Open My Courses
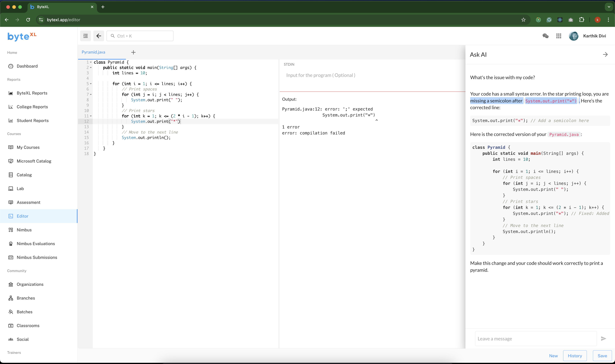This screenshot has height=364, width=615. [28, 147]
